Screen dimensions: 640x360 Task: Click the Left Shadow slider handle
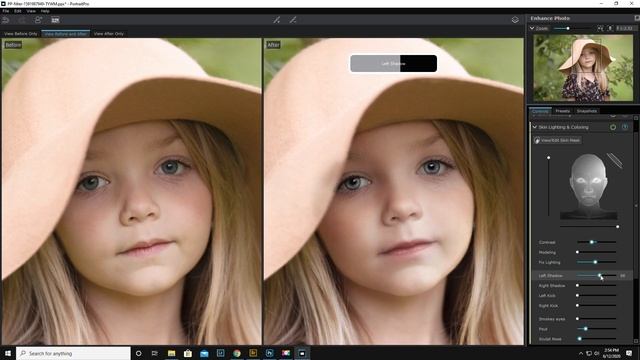point(600,276)
